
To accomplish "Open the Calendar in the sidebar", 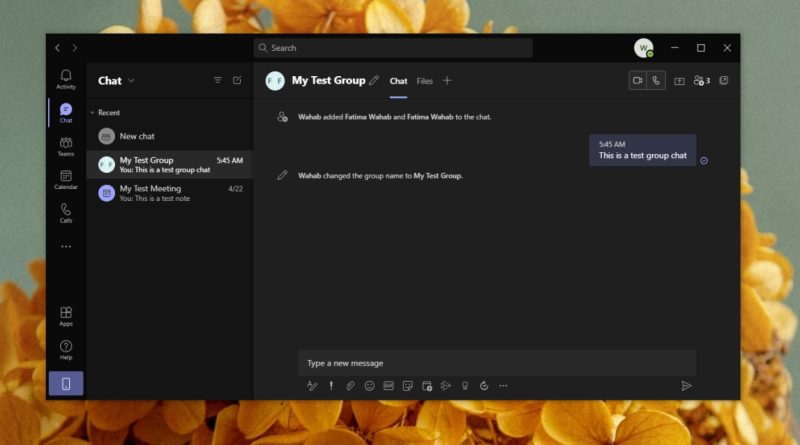I will (x=66, y=180).
